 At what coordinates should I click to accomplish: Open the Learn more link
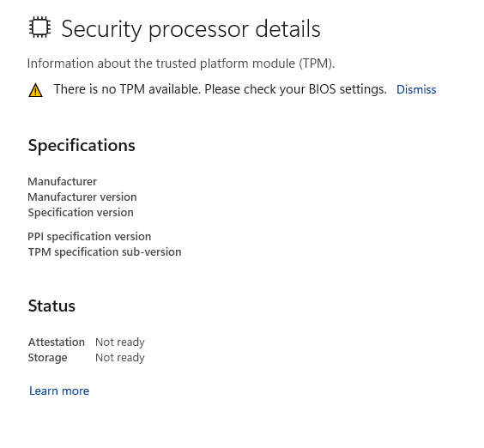59,390
